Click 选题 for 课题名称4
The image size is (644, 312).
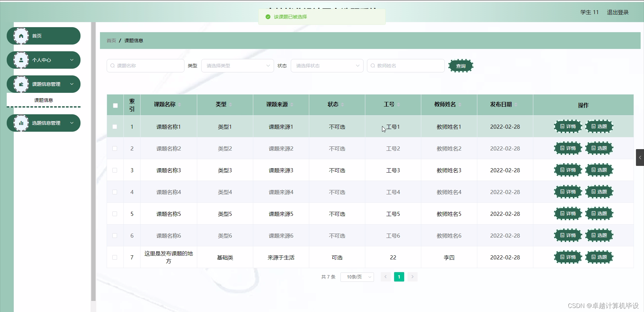[x=599, y=192]
